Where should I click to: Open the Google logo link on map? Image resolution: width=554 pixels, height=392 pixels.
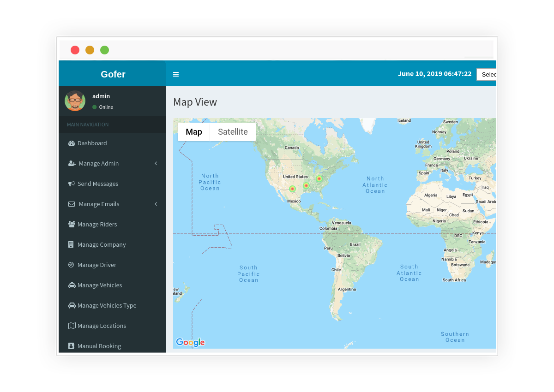click(x=190, y=342)
